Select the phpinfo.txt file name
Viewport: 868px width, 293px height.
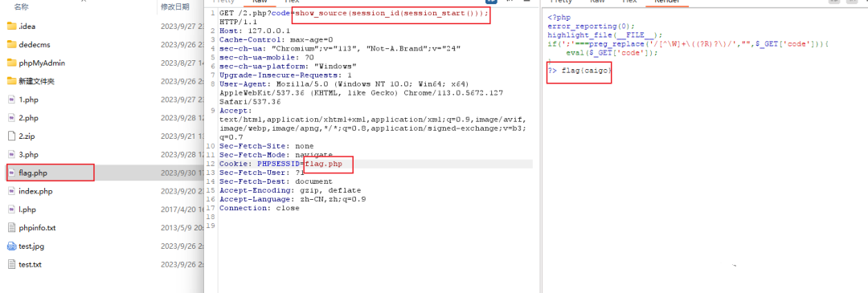click(x=37, y=228)
